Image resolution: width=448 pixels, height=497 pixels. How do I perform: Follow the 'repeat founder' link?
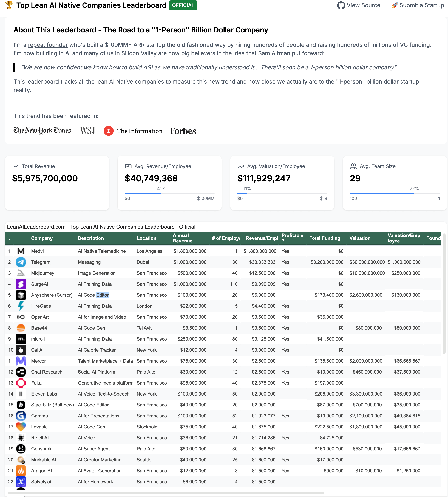pos(48,45)
